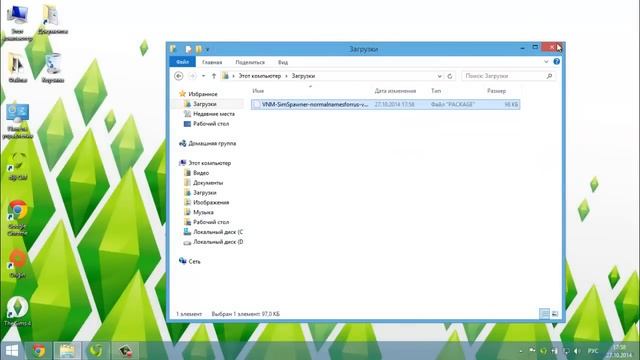Screen dimensions: 640x360
Task: Select The Sims 4 desktop shortcut
Action: (17, 311)
